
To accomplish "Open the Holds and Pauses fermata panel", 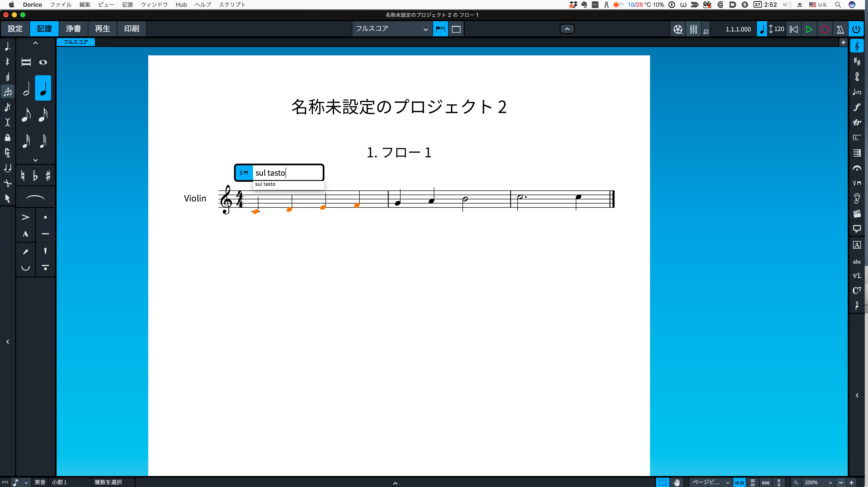I will pyautogui.click(x=857, y=168).
